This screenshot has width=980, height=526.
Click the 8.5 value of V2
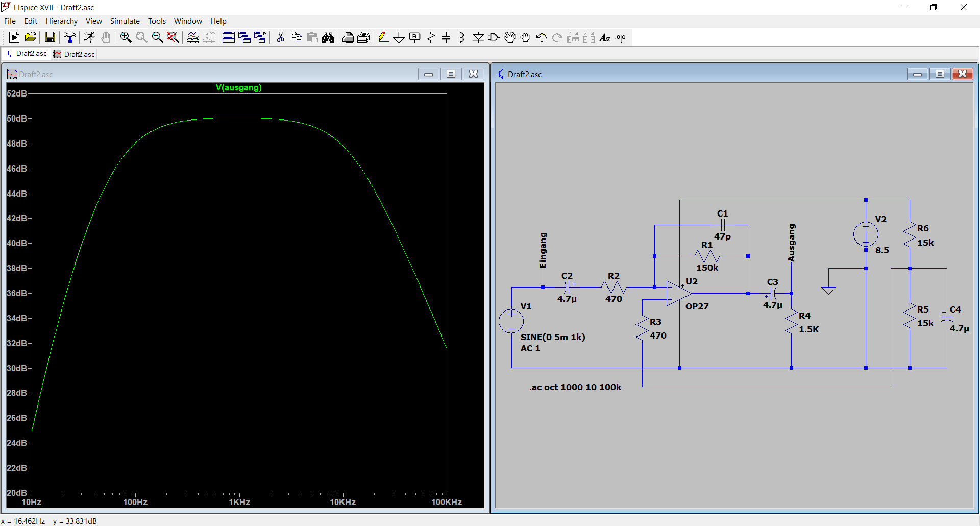(882, 250)
